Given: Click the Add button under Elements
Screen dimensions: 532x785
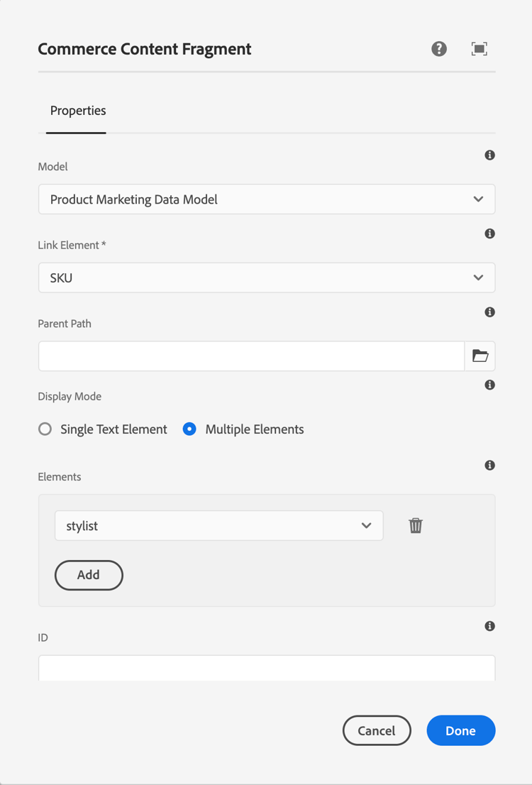Looking at the screenshot, I should [89, 575].
